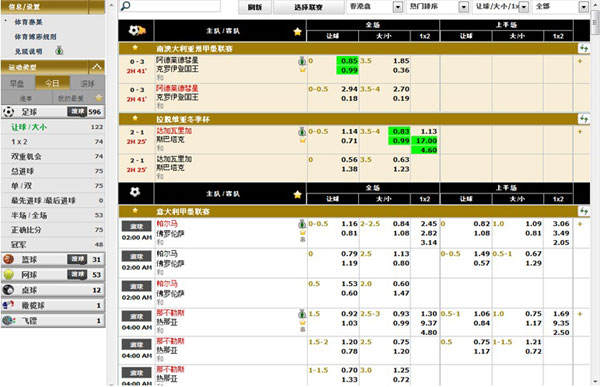Toggle favorite star for 南澳大利亚州甲级联赛
Image resolution: width=600 pixels, height=387 pixels.
pyautogui.click(x=135, y=48)
